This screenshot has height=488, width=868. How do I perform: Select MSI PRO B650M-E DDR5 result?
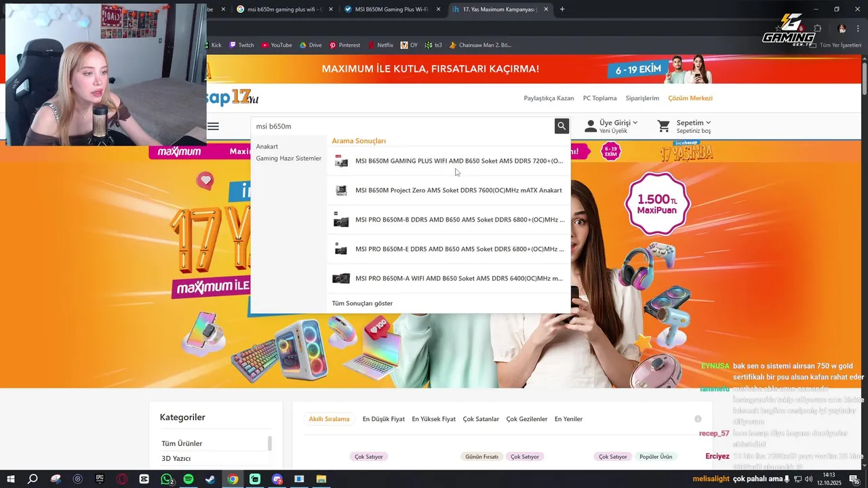[449, 249]
